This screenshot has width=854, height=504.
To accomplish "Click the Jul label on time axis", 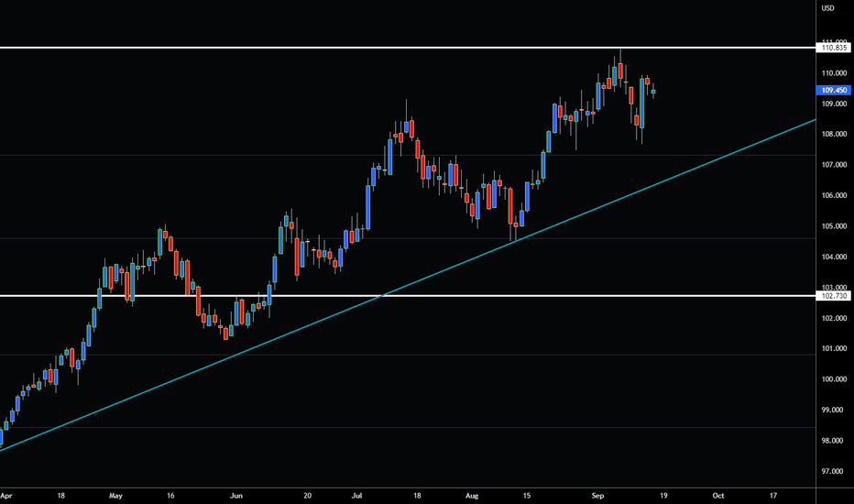I will pyautogui.click(x=356, y=496).
